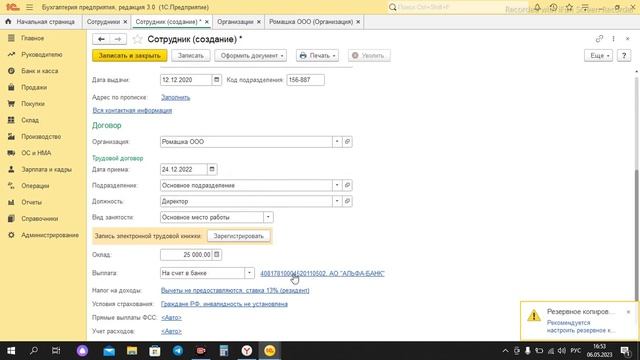The width and height of the screenshot is (640, 360).
Task: Click Зарегистрировать button for трудовая книжка
Action: coord(238,236)
